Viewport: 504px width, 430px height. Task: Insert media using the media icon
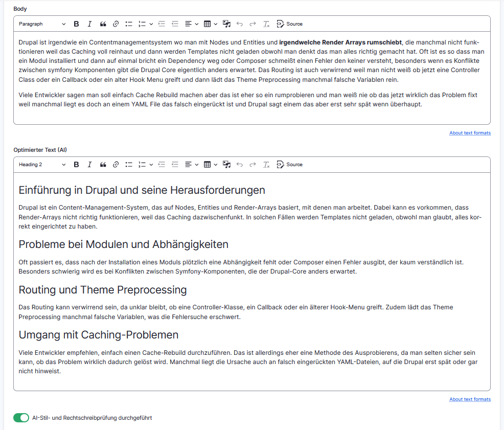click(x=226, y=24)
